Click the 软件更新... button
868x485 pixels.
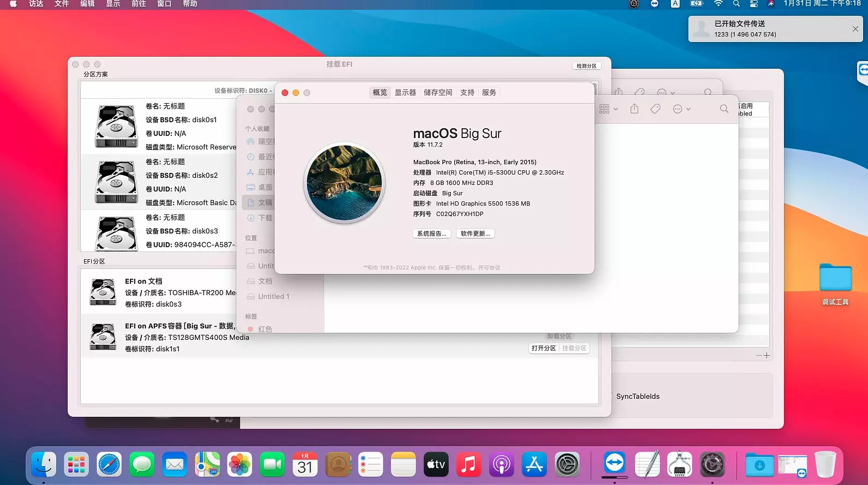coord(475,233)
